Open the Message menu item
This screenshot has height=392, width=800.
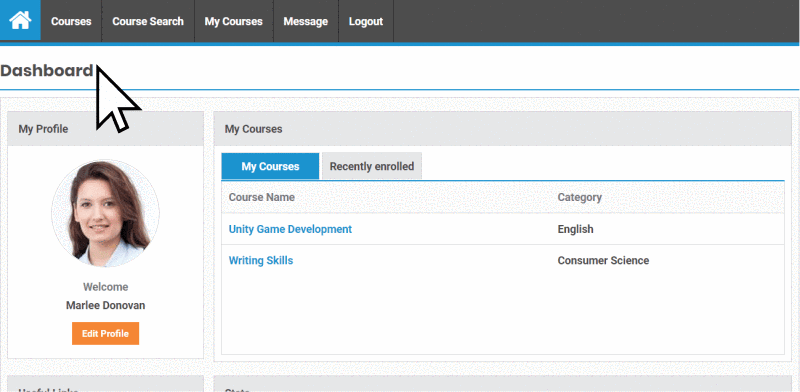coord(306,21)
